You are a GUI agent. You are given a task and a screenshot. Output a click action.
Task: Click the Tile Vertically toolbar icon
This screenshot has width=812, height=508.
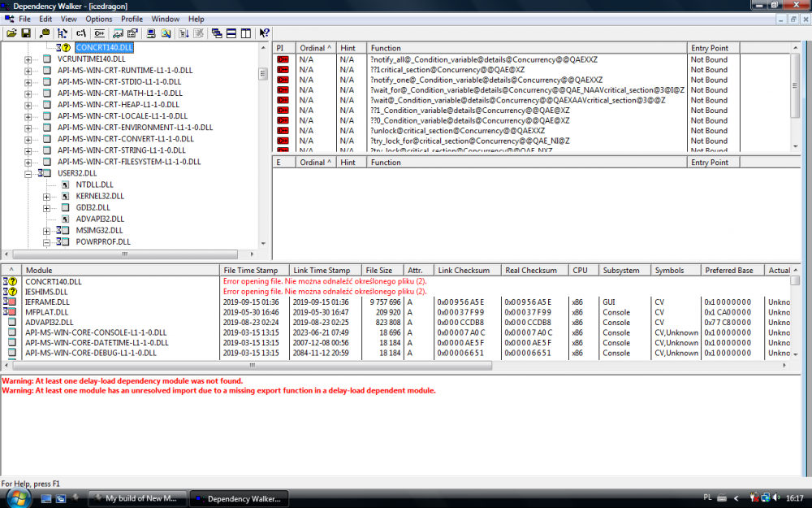click(x=245, y=33)
